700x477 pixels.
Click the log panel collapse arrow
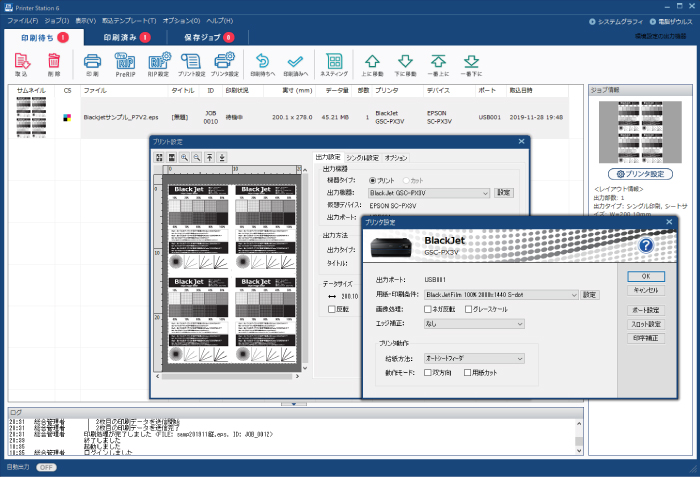coord(294,404)
